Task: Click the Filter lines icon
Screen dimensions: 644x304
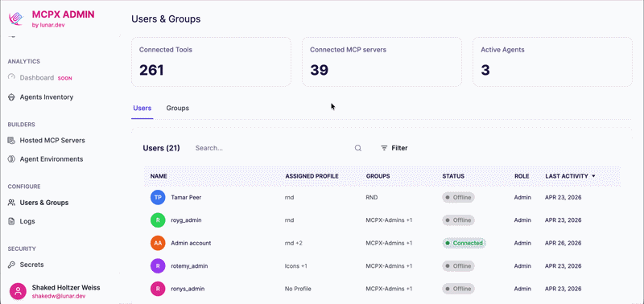Action: (384, 148)
